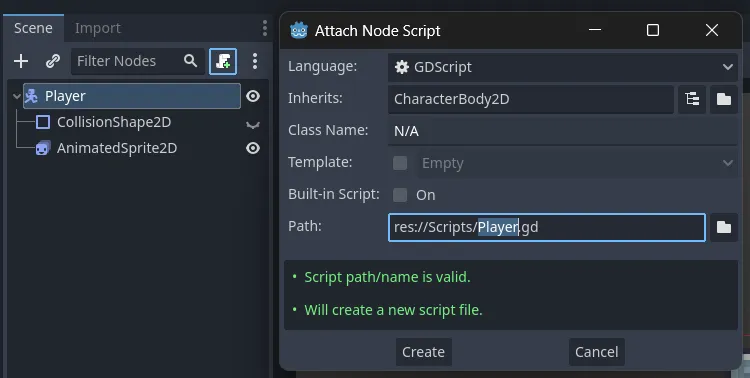Toggle visibility of the Player node
Screen dimensions: 750x378
(x=253, y=96)
